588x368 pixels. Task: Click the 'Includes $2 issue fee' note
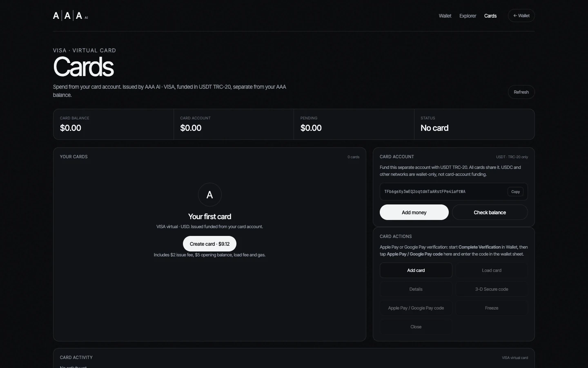(x=209, y=255)
